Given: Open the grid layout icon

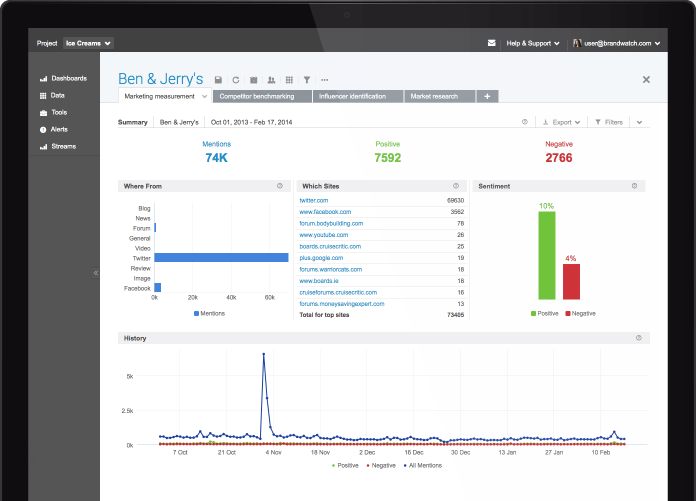Looking at the screenshot, I should tap(289, 80).
